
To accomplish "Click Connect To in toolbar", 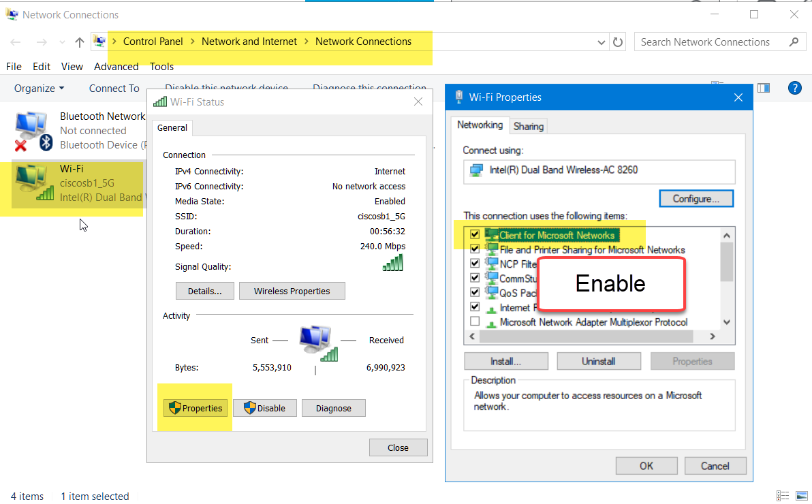I will coord(114,88).
